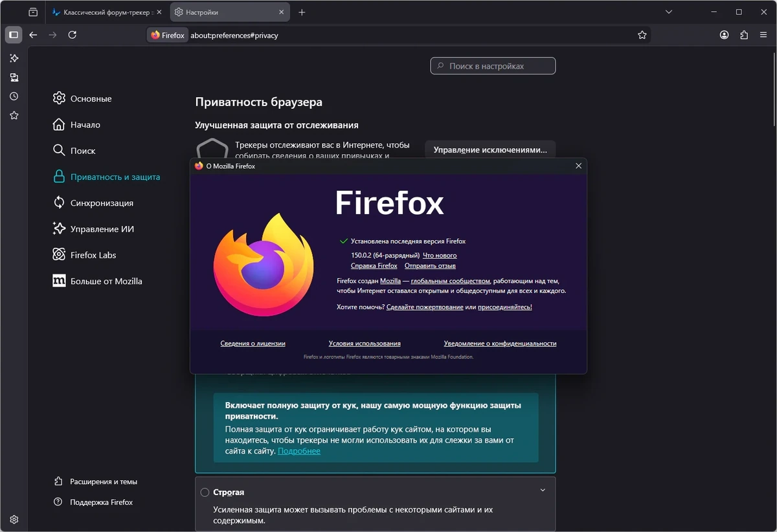Viewport: 777px width, 532px height.
Task: Open the AI chatbot sparkle sidebar icon
Action: 14,58
